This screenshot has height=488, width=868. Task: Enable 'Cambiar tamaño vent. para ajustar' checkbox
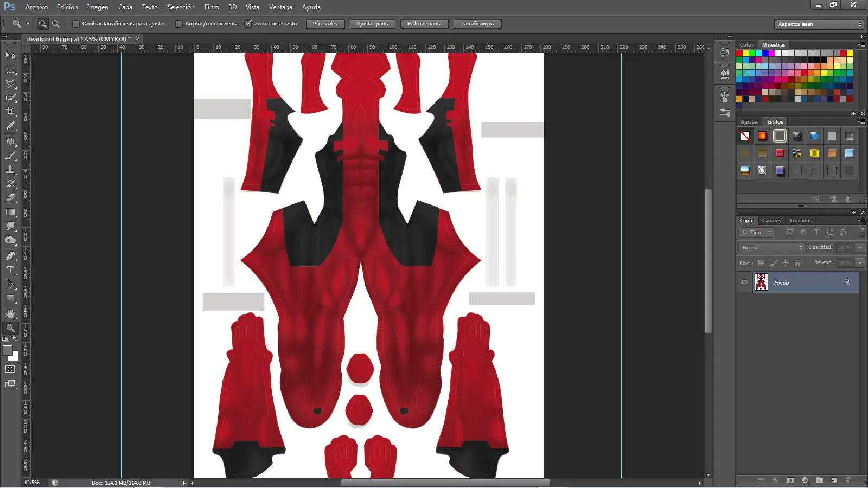[x=76, y=24]
